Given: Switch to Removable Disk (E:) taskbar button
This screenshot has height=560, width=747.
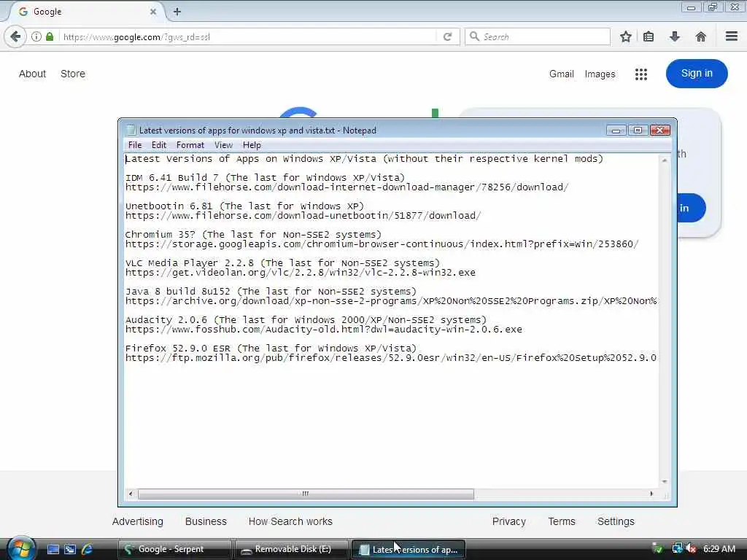Looking at the screenshot, I should click(292, 549).
